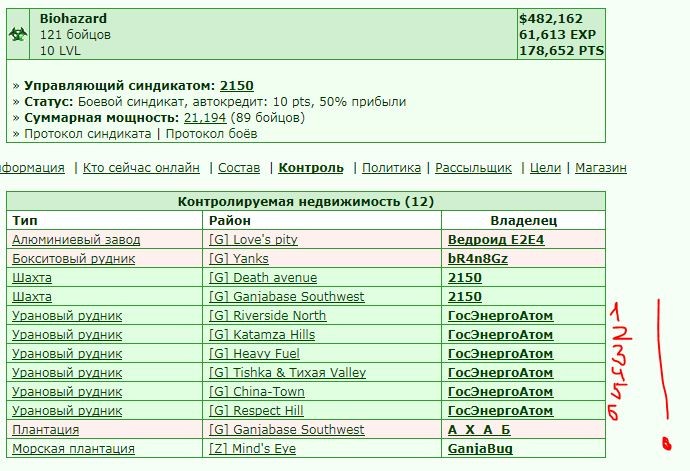Open Протокол синдиката log

pos(88,134)
